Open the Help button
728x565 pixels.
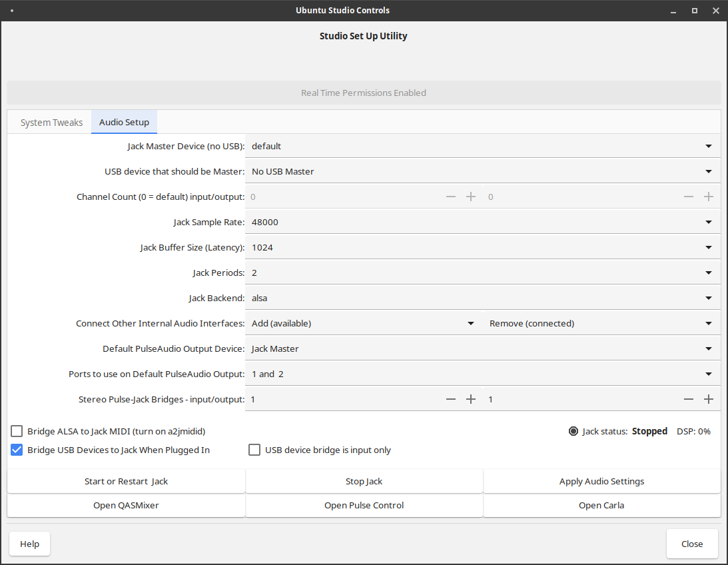coord(29,544)
